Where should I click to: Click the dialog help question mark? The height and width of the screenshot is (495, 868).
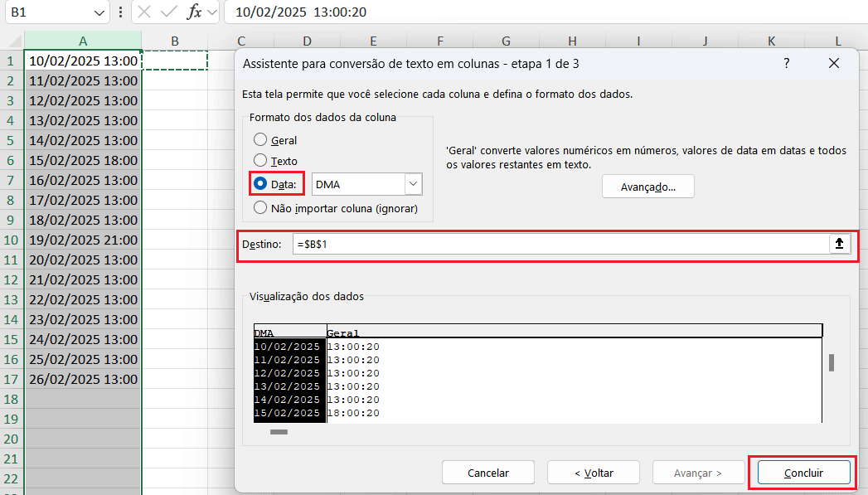787,64
